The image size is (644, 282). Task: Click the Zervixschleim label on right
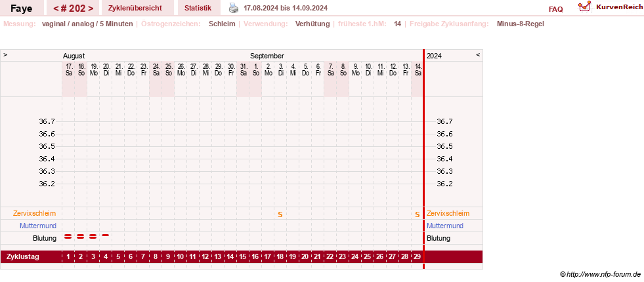coord(448,213)
